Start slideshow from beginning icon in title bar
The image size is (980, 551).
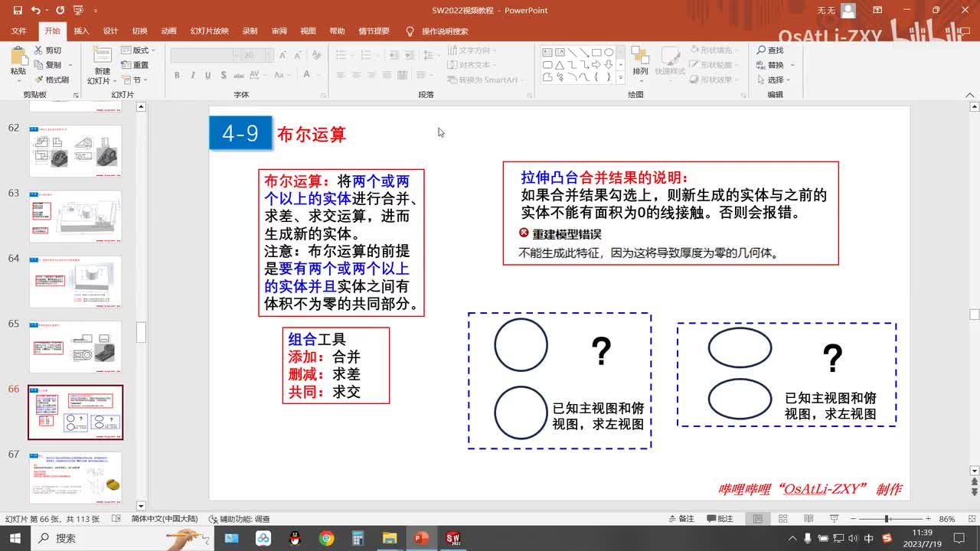[77, 11]
